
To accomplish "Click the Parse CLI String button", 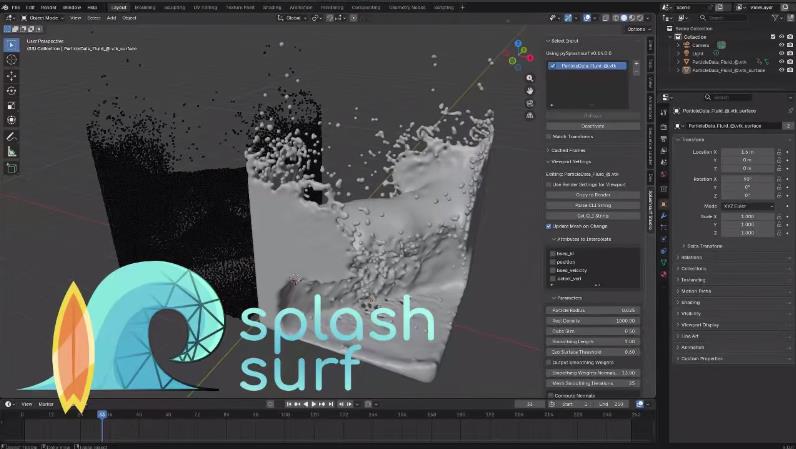I will click(x=593, y=206).
